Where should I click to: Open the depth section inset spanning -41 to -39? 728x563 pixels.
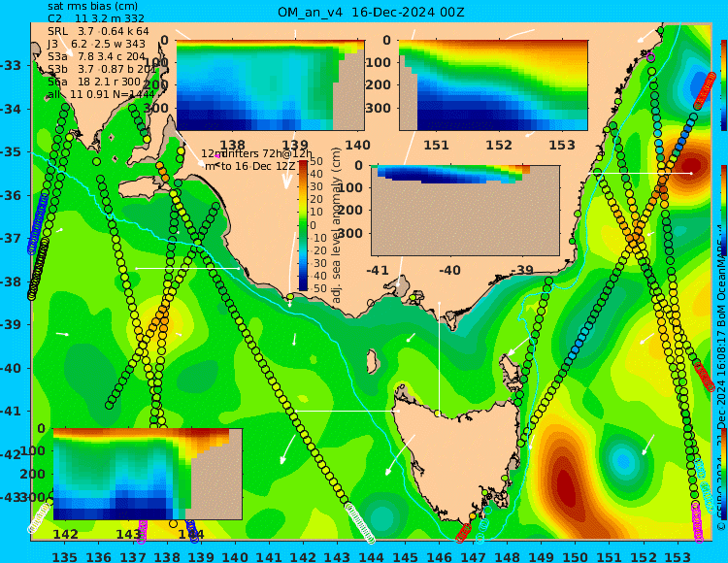pos(465,211)
